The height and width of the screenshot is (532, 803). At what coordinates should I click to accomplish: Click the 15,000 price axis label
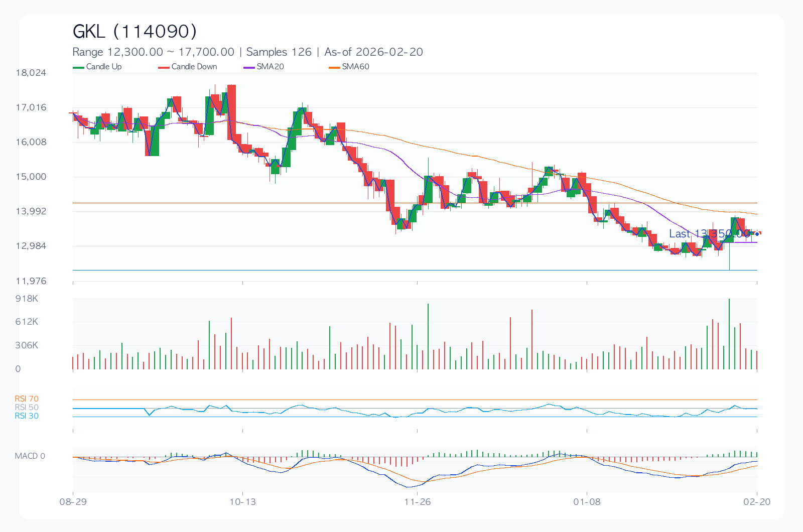(x=31, y=177)
